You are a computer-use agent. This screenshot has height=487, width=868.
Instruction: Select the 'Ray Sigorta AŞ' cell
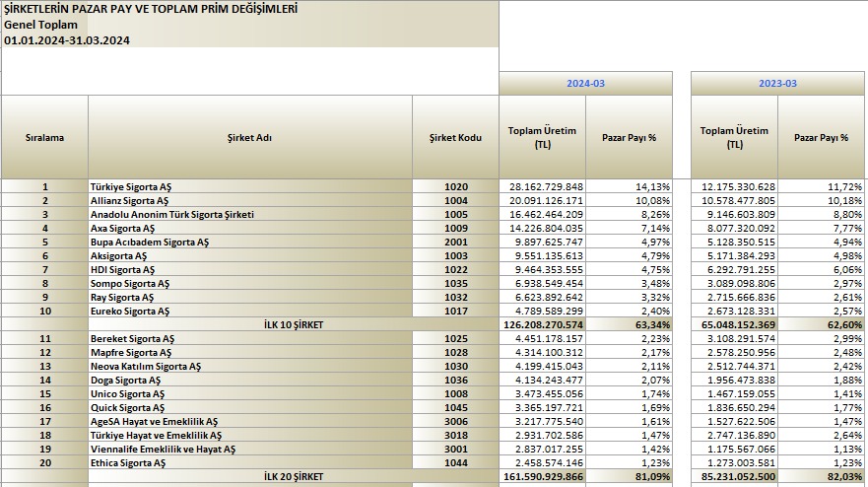[x=249, y=297]
